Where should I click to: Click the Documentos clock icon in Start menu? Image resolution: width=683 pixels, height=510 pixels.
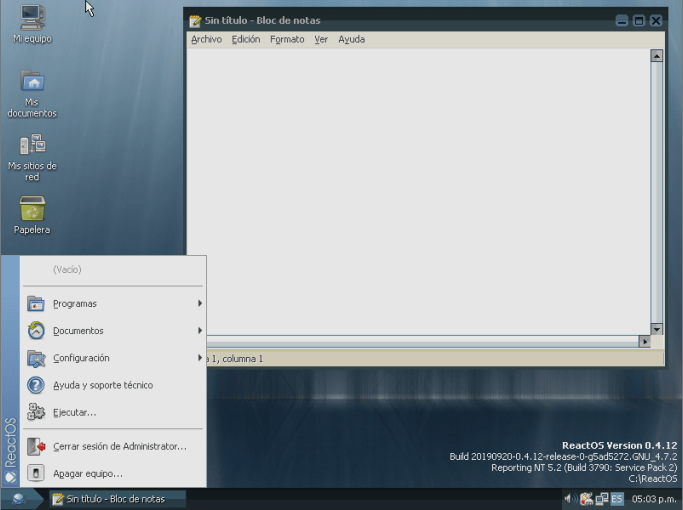(36, 331)
